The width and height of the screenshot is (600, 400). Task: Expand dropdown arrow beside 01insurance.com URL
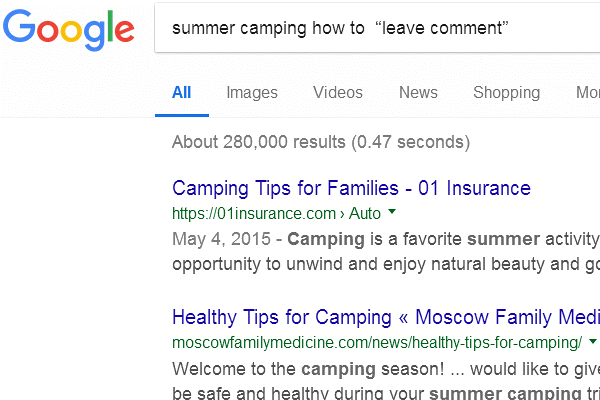pos(392,212)
